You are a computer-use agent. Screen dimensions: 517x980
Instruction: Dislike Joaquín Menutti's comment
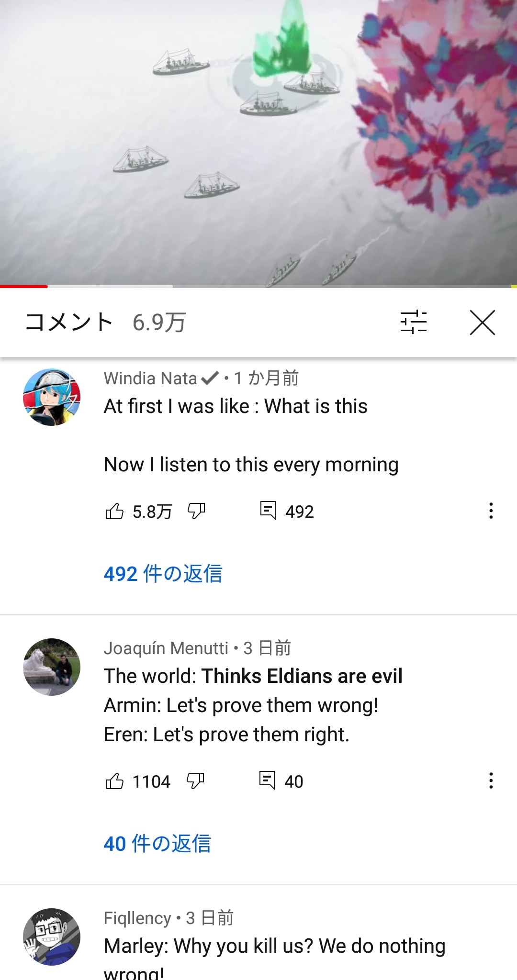(195, 781)
